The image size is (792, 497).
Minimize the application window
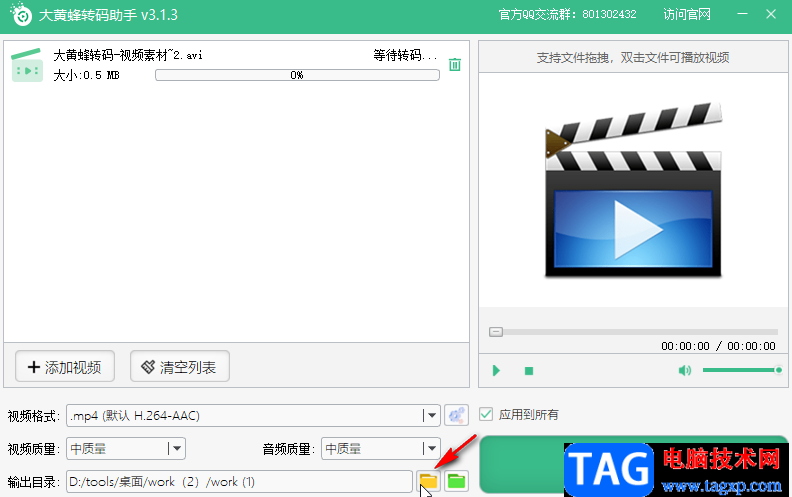tap(742, 14)
